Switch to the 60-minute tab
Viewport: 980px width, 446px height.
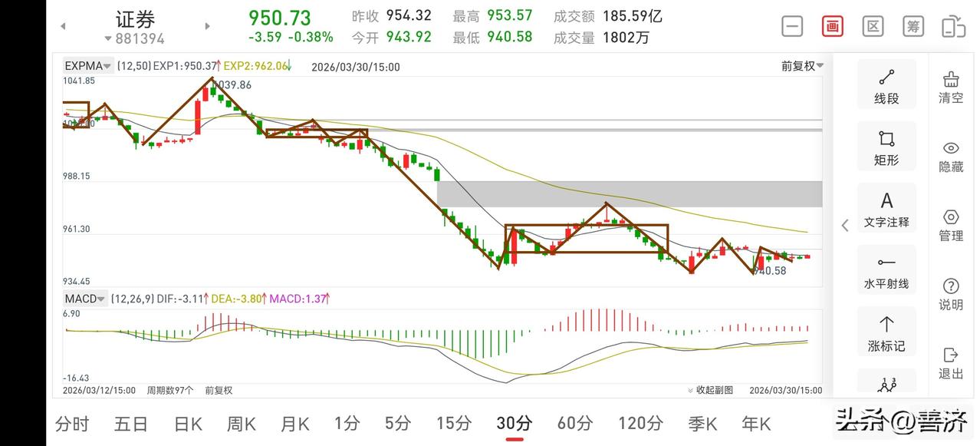pyautogui.click(x=575, y=423)
